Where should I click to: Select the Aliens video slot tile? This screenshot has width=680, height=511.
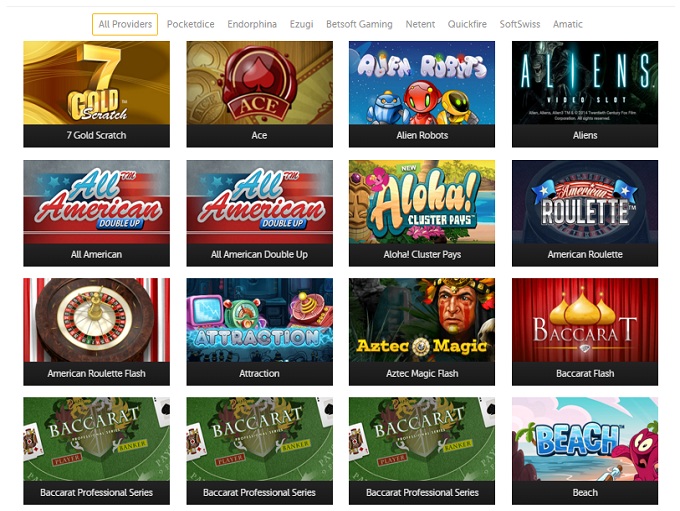pyautogui.click(x=585, y=83)
